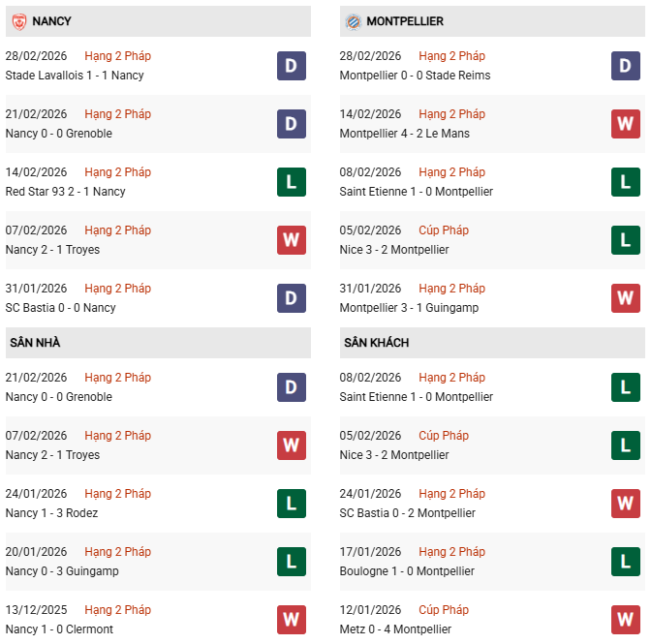Image resolution: width=651 pixels, height=644 pixels.
Task: Click the Montpellier 3-1 Guingamp match result
Action: 409,308
